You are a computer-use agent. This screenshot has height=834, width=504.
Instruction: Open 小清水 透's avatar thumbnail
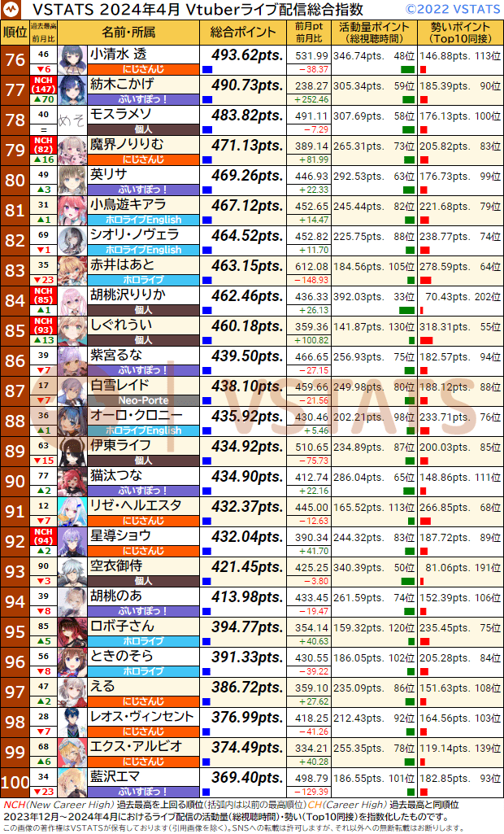pyautogui.click(x=72, y=60)
